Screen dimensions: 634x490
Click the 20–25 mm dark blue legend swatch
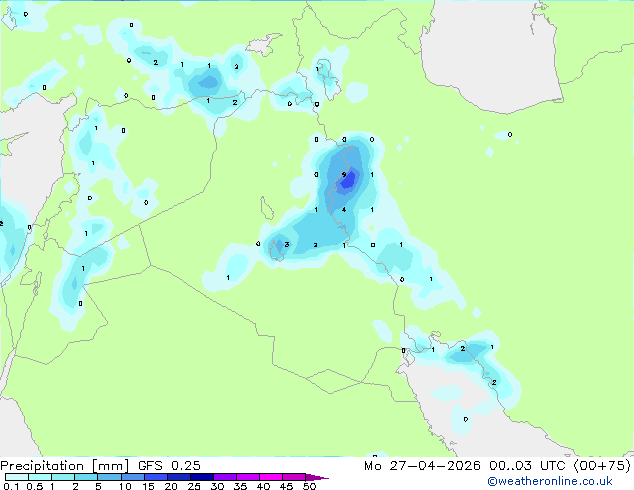point(178,477)
